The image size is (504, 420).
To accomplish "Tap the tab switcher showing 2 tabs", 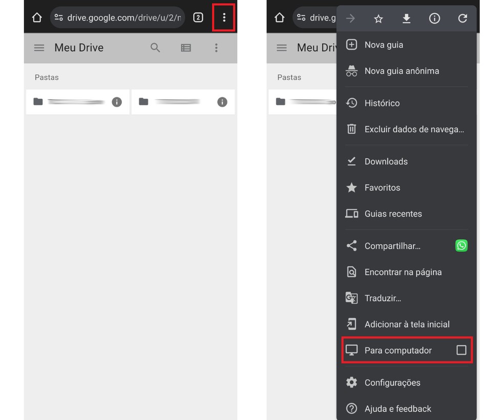I will (198, 17).
